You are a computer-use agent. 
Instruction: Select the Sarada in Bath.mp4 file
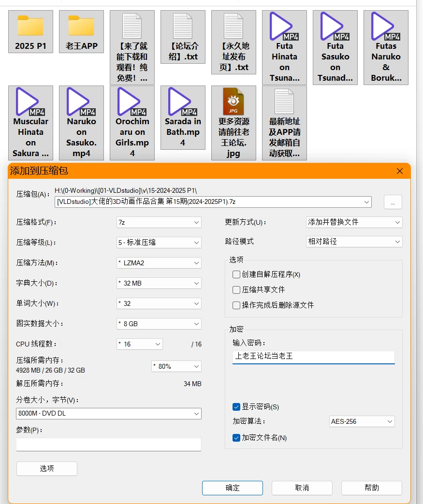(183, 117)
